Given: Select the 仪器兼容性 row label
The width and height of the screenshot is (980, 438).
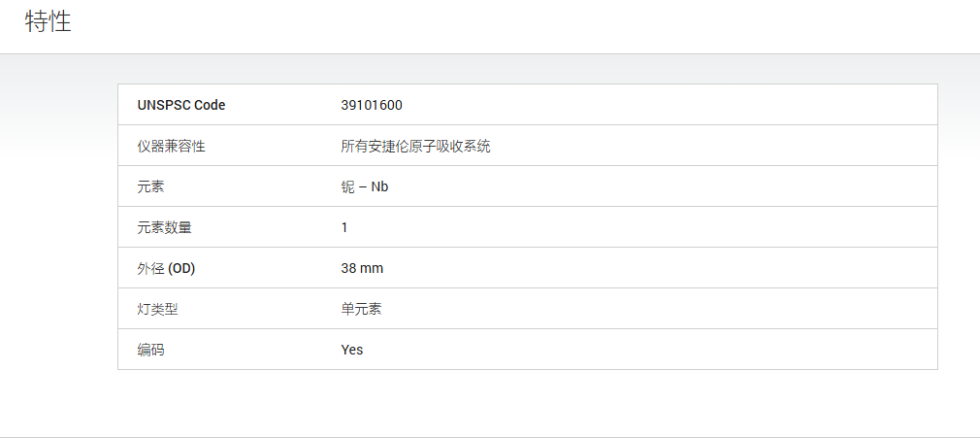Looking at the screenshot, I should [x=171, y=147].
